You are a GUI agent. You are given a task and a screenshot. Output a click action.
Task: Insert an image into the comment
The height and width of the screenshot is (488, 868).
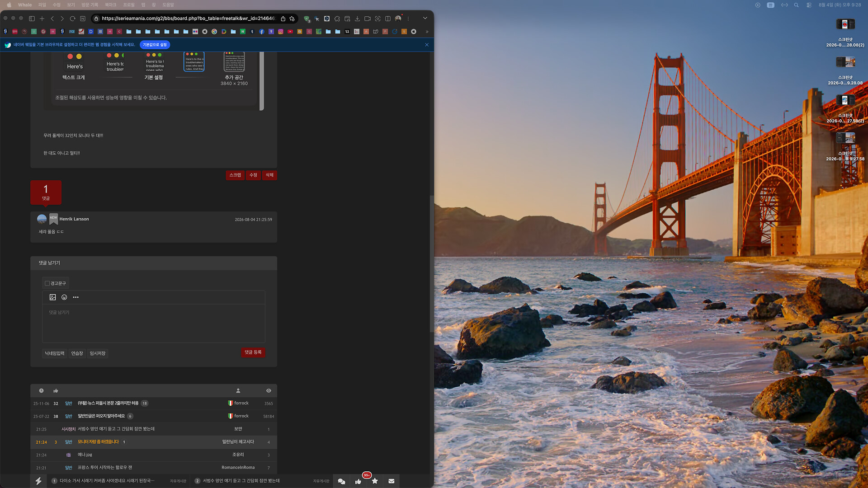tap(53, 297)
